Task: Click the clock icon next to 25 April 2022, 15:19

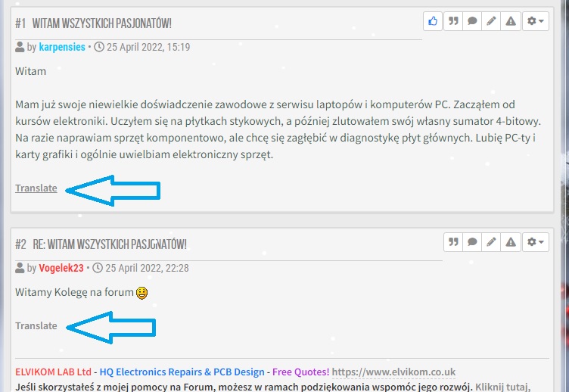Action: (99, 47)
